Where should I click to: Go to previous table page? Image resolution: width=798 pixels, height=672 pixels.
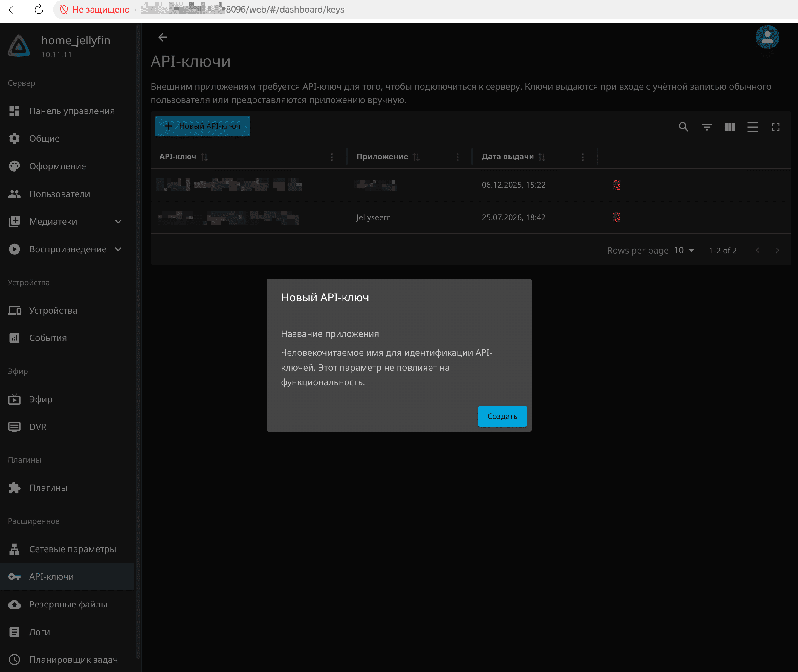[x=758, y=250]
